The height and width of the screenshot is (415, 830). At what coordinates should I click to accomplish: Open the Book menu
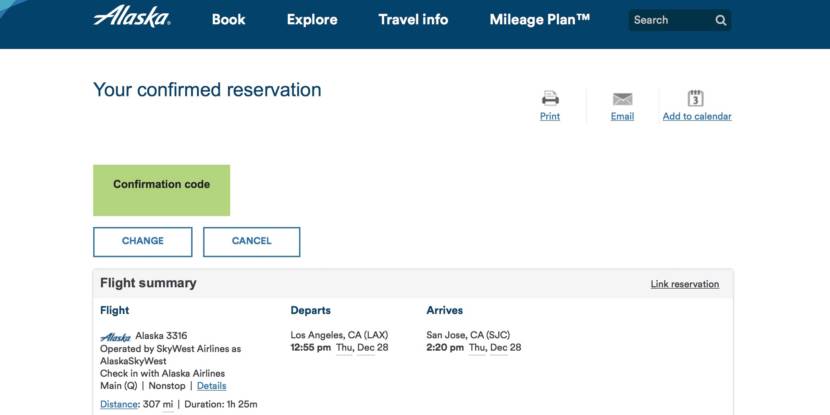click(x=228, y=20)
